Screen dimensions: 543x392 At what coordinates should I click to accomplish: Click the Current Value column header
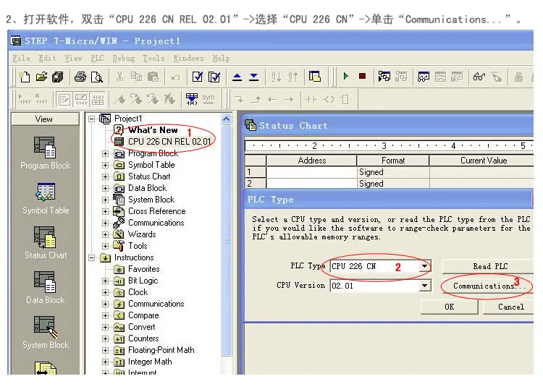[x=481, y=160]
